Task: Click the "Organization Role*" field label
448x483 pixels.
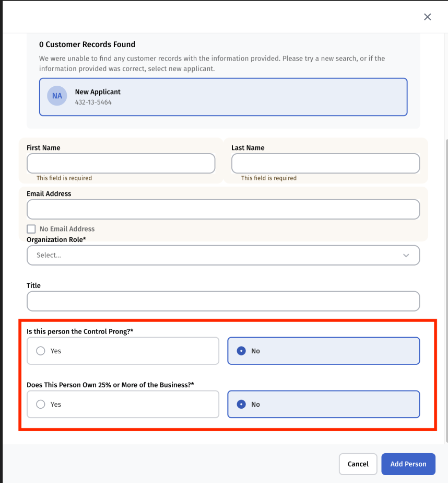Action: pos(56,239)
